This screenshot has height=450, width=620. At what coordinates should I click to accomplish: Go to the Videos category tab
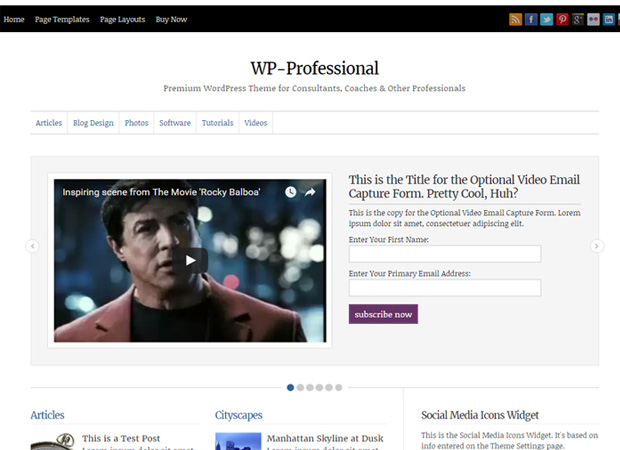tap(255, 123)
